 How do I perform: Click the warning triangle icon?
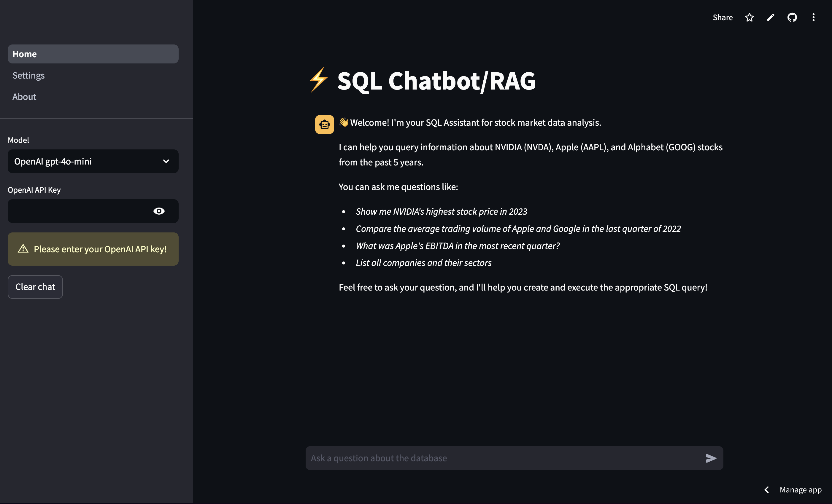click(x=23, y=249)
